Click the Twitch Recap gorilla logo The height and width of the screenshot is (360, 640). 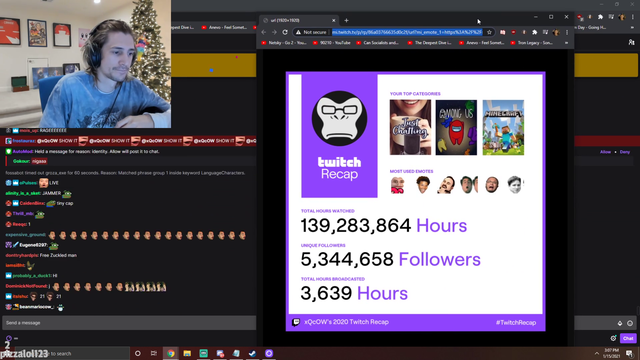[x=339, y=118]
